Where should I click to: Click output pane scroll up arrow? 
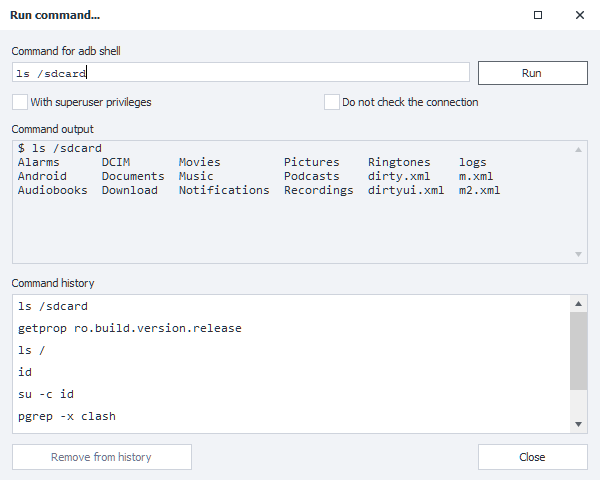pyautogui.click(x=579, y=150)
